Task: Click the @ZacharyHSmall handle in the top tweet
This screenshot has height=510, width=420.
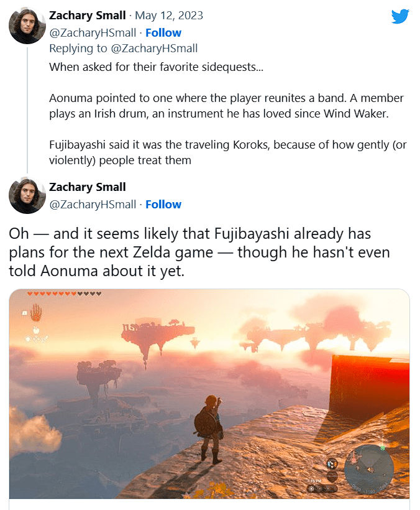Action: pyautogui.click(x=92, y=33)
